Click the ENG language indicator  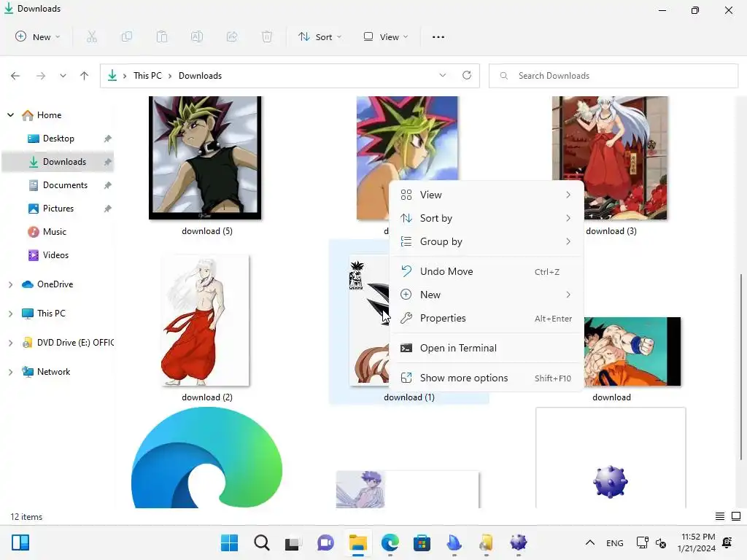pyautogui.click(x=614, y=542)
